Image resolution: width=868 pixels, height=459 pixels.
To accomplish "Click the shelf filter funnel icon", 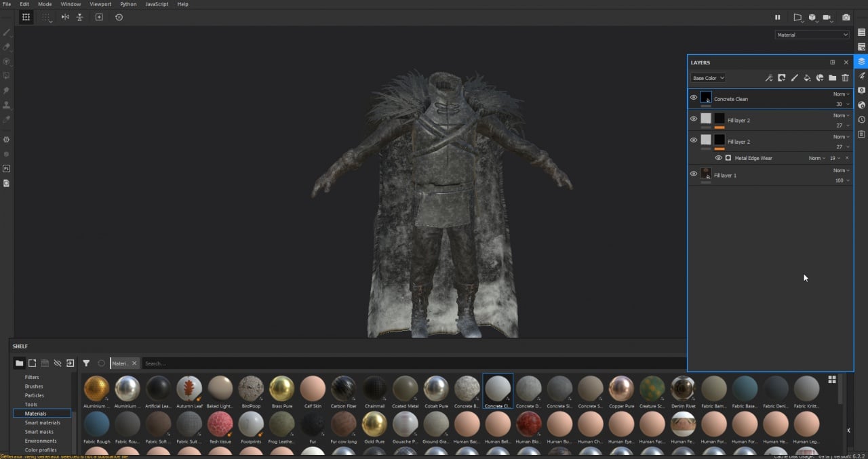I will pyautogui.click(x=86, y=363).
